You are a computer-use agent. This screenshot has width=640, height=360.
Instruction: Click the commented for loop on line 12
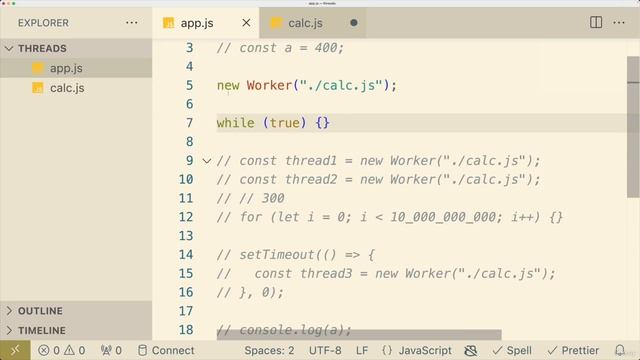pyautogui.click(x=390, y=217)
